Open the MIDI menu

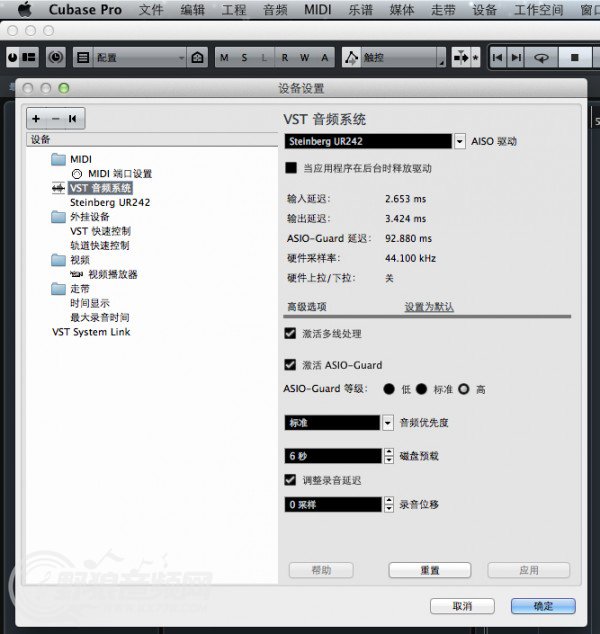[x=318, y=9]
